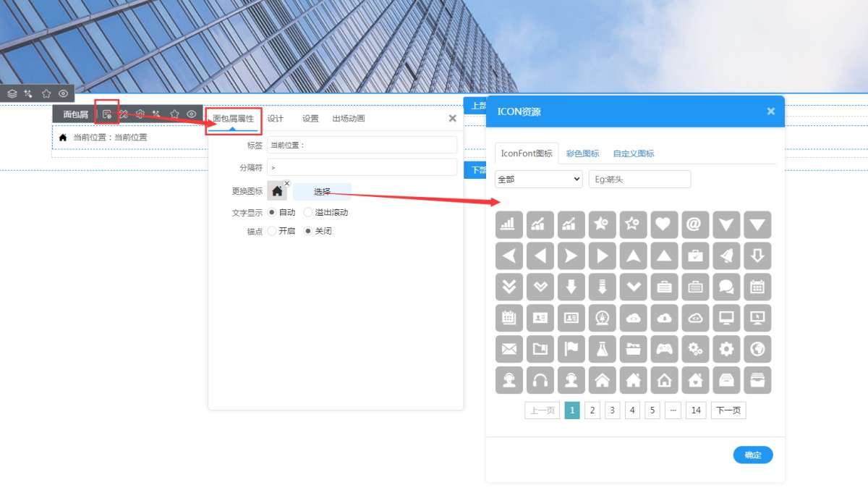Screen dimensions: 868x493
Task: Pick the envelope mail icon
Action: point(509,349)
